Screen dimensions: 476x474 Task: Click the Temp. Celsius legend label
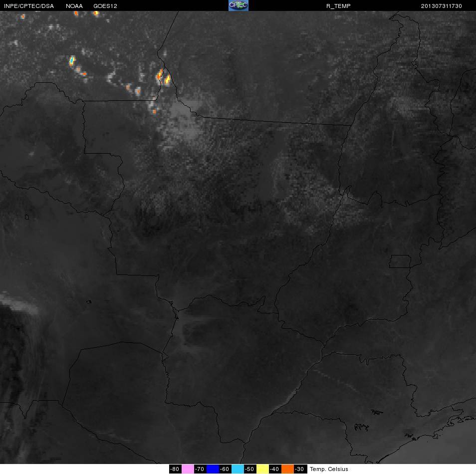pos(329,469)
